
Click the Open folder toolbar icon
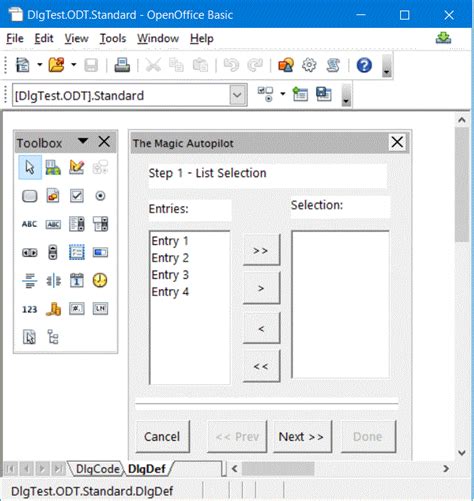[x=56, y=65]
